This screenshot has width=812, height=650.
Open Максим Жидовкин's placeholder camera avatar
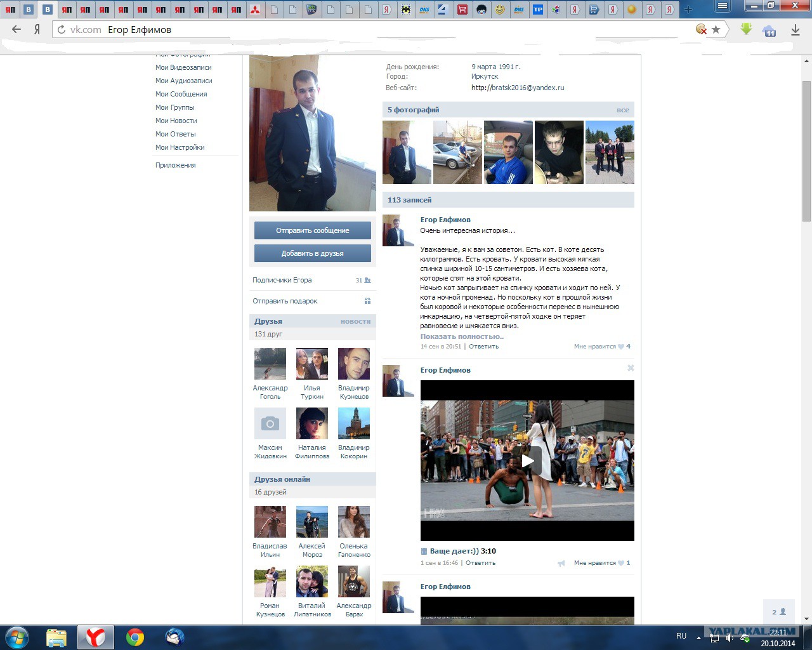pos(270,423)
